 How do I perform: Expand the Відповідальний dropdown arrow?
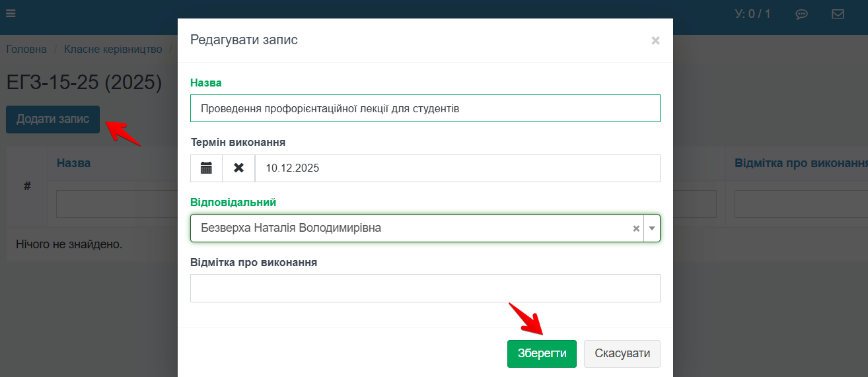pyautogui.click(x=652, y=228)
